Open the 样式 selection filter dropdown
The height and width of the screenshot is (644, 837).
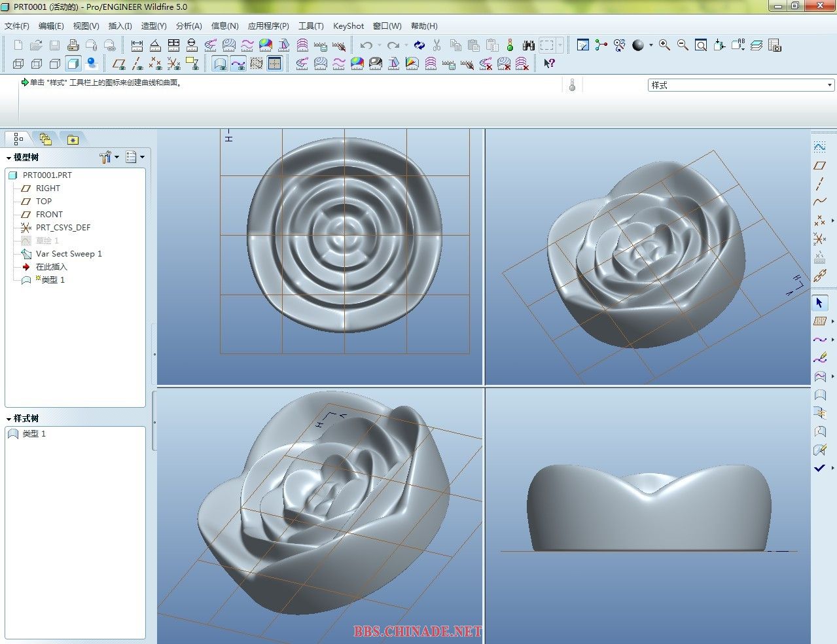click(829, 85)
